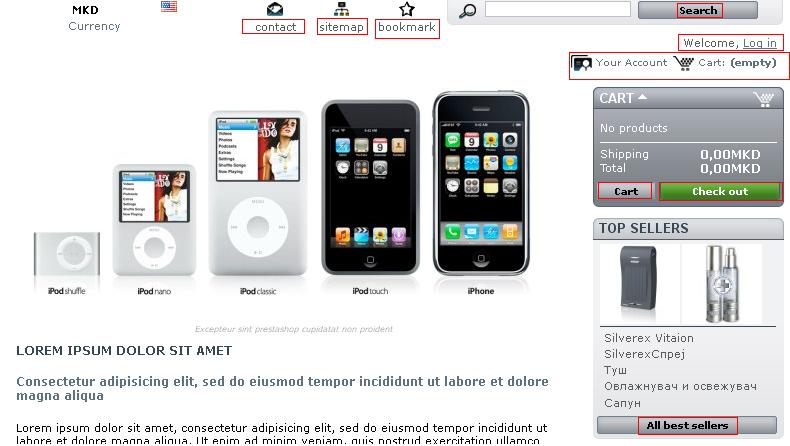
Task: Click the shopping cart icon beside Cart: (empty)
Action: pyautogui.click(x=684, y=63)
